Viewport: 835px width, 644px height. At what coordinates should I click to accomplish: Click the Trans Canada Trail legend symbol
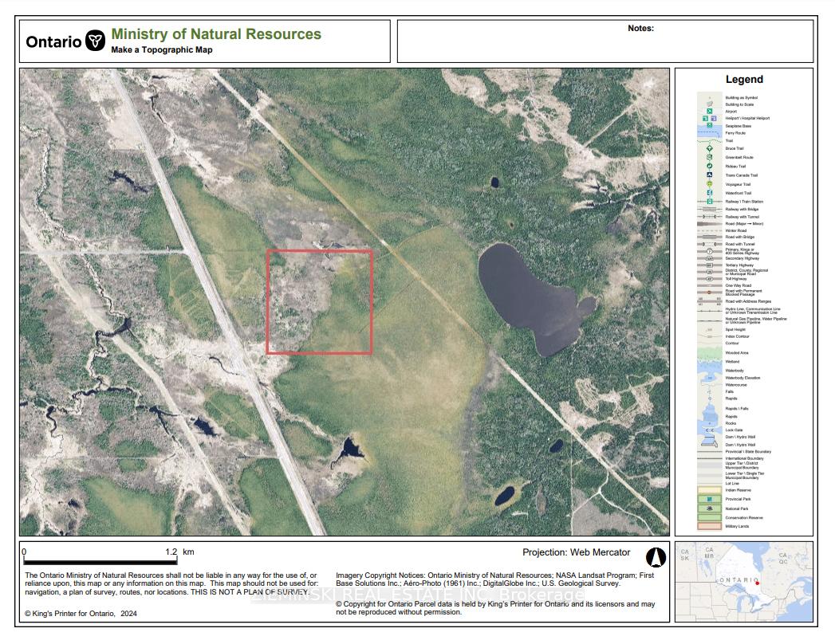click(x=709, y=175)
